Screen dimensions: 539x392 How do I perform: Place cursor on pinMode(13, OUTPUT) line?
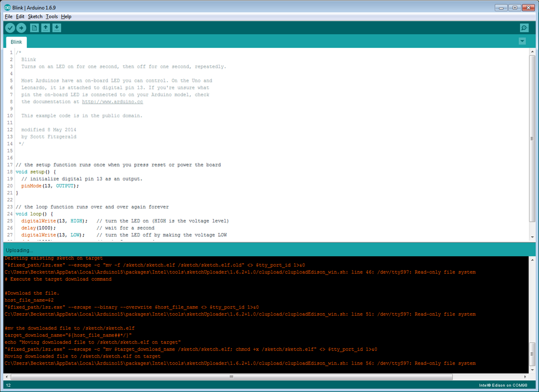click(50, 186)
